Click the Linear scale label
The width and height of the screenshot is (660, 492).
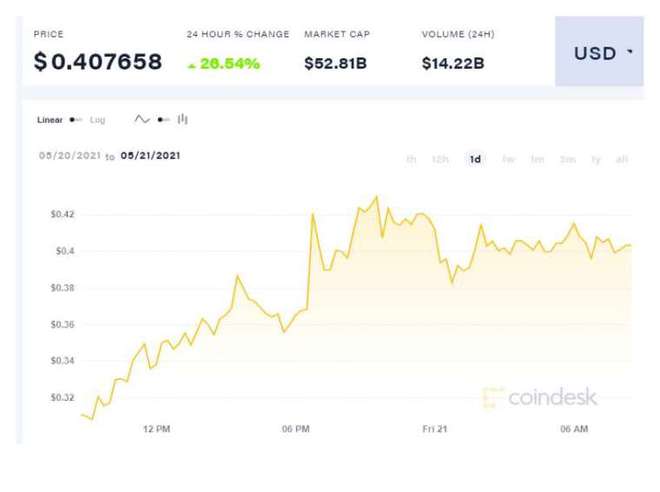(x=50, y=120)
